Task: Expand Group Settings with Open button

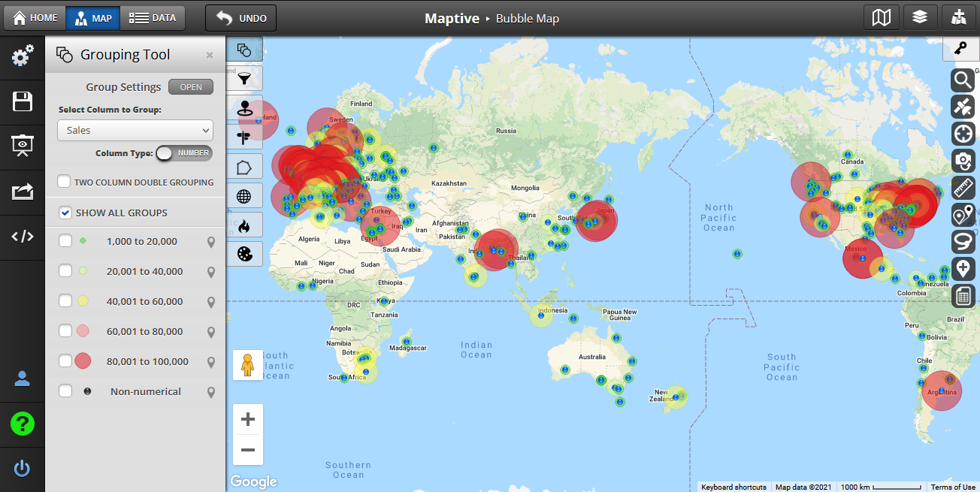Action: 191,87
